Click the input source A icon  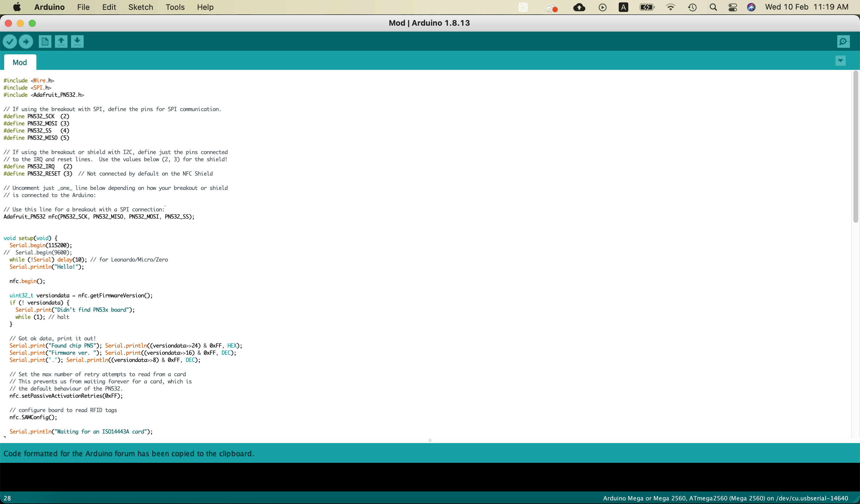623,7
